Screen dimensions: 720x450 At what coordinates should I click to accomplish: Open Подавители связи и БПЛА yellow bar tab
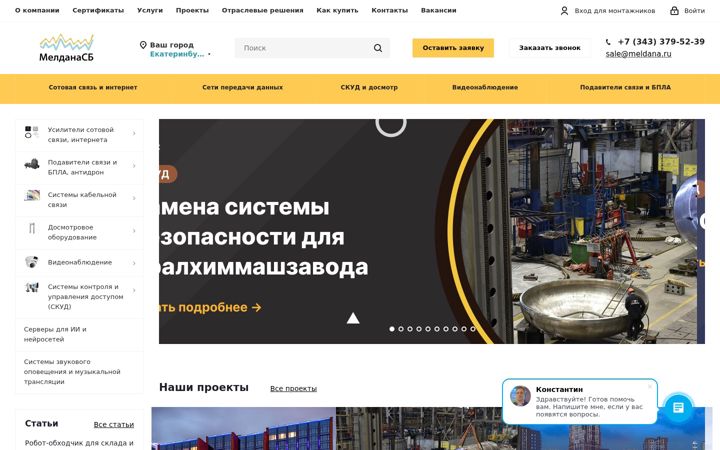[x=625, y=87]
